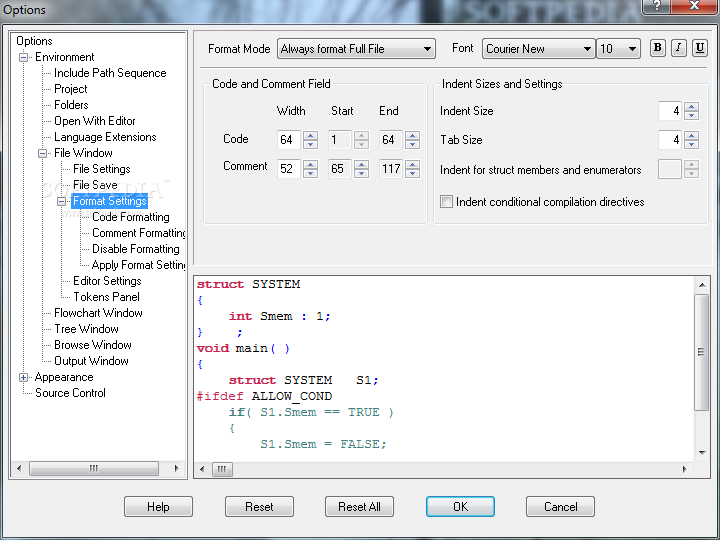Select Source Control tree item
The width and height of the screenshot is (720, 540).
click(x=70, y=393)
